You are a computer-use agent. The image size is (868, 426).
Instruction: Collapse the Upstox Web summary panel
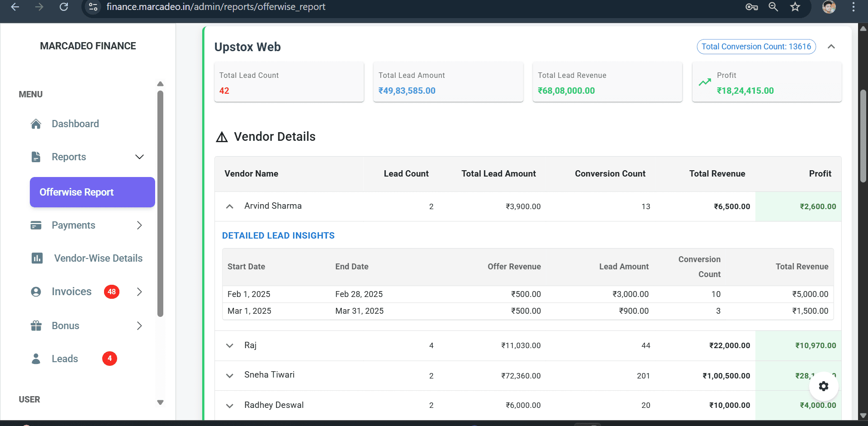(831, 46)
